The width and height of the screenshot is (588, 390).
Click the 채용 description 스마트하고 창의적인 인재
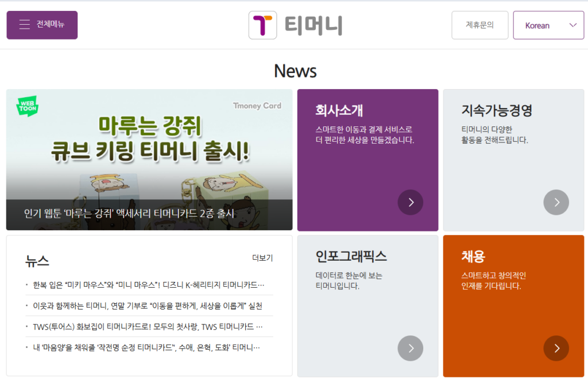point(493,280)
